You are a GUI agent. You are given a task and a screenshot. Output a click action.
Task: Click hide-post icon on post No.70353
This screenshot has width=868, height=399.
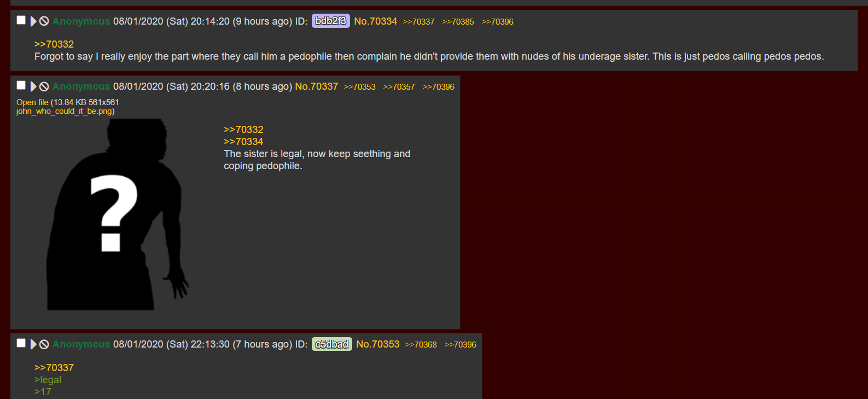(x=44, y=344)
